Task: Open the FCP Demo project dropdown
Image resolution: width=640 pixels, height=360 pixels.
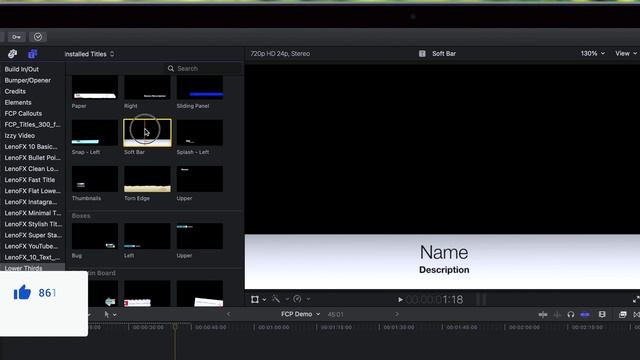Action: pos(300,314)
